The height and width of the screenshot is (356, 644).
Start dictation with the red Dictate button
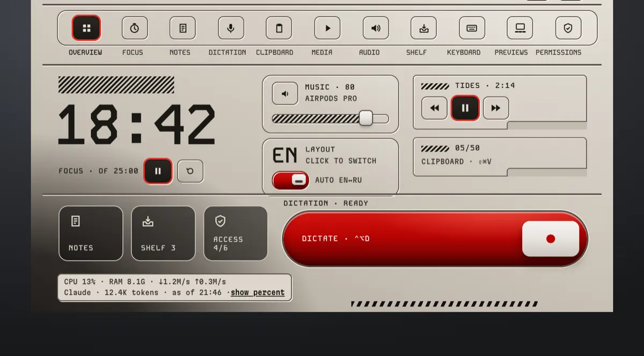[435, 239]
